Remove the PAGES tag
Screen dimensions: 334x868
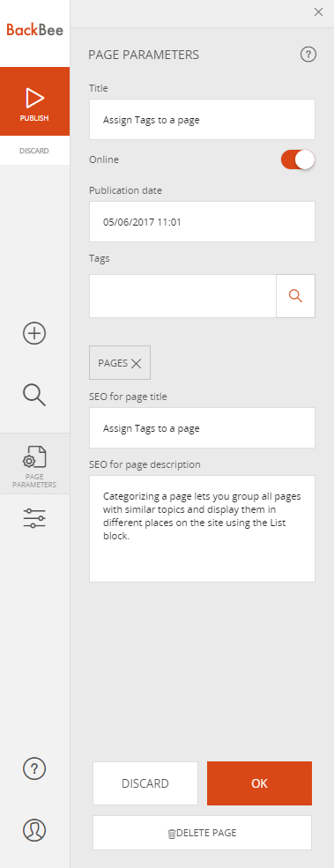click(137, 363)
